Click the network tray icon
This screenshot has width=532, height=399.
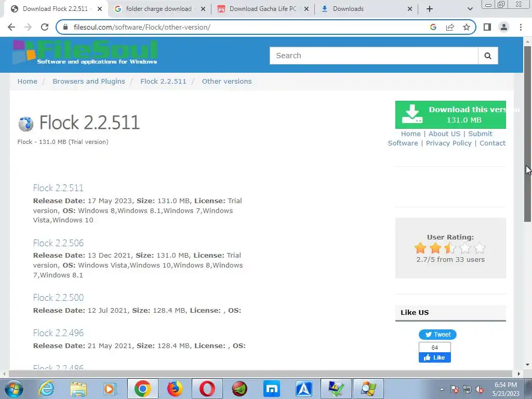tap(467, 390)
